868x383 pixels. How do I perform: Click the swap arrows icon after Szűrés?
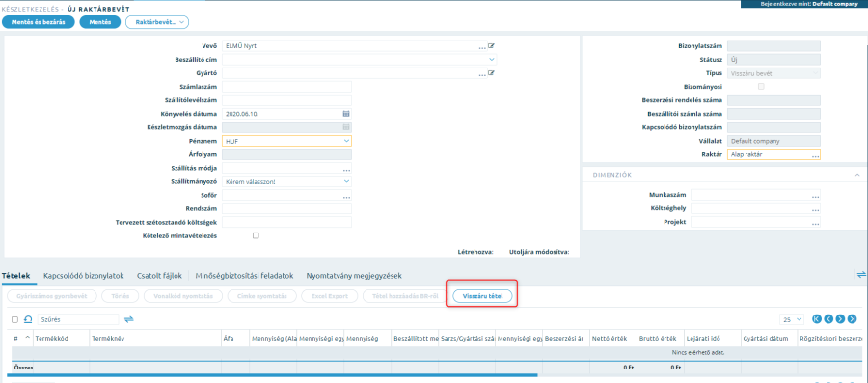[129, 319]
